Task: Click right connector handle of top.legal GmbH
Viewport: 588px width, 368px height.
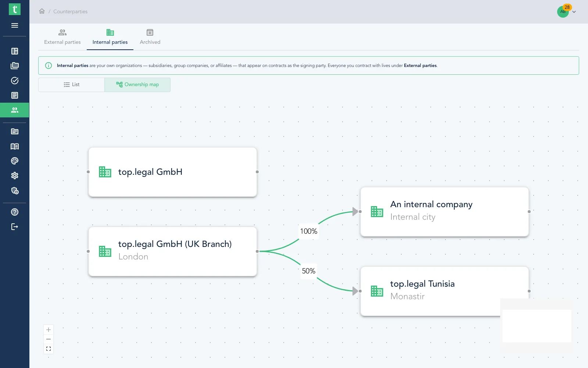Action: point(257,172)
